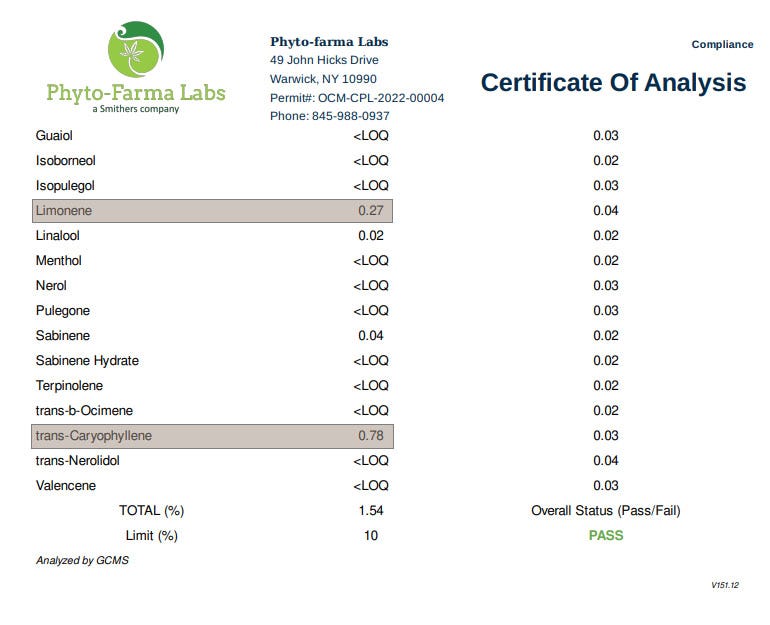Click 0.03 in the Guaiol row
Viewport: 770px width, 625px height.
(x=605, y=136)
